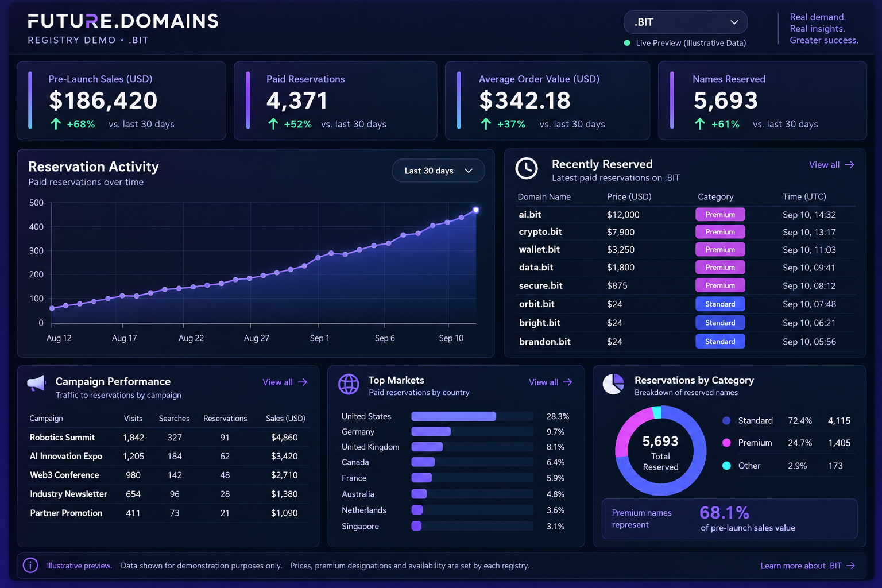Image resolution: width=882 pixels, height=588 pixels.
Task: Click the Singapore market bar
Action: point(416,526)
